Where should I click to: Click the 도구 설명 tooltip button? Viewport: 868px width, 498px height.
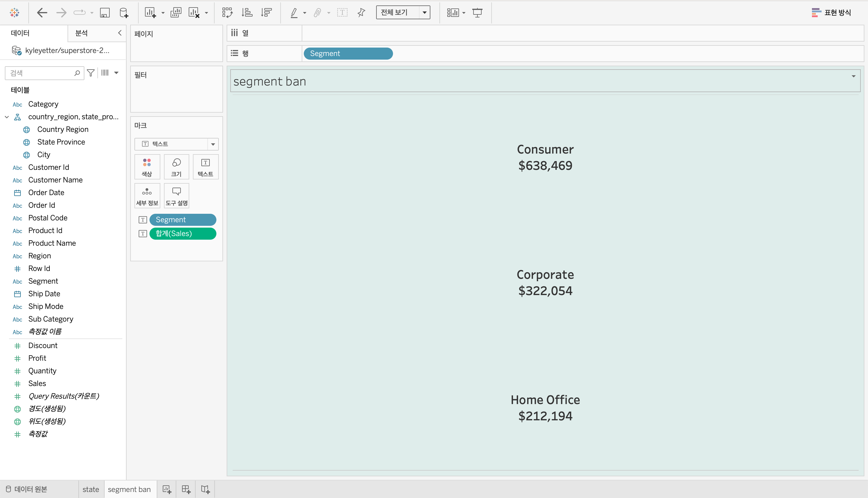[x=176, y=196]
